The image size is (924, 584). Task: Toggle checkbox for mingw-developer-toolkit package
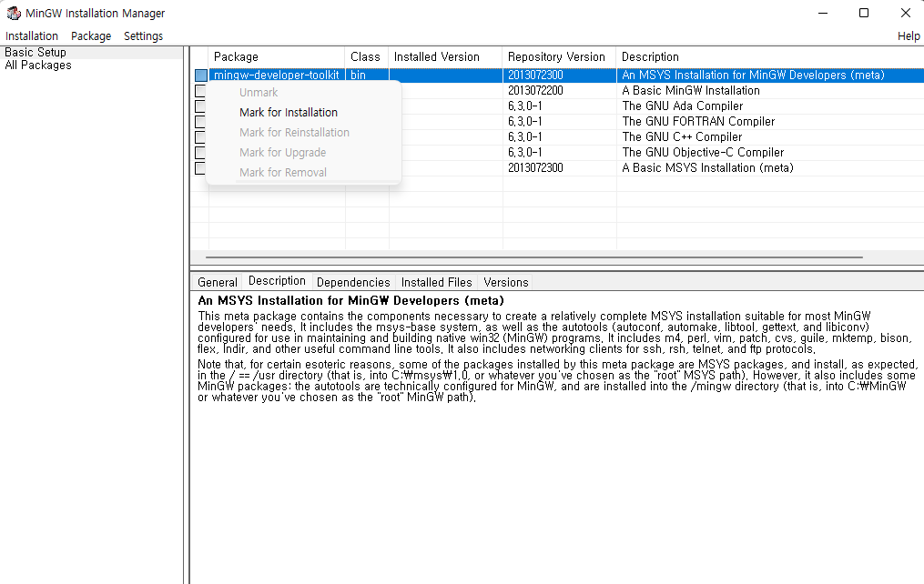(201, 76)
